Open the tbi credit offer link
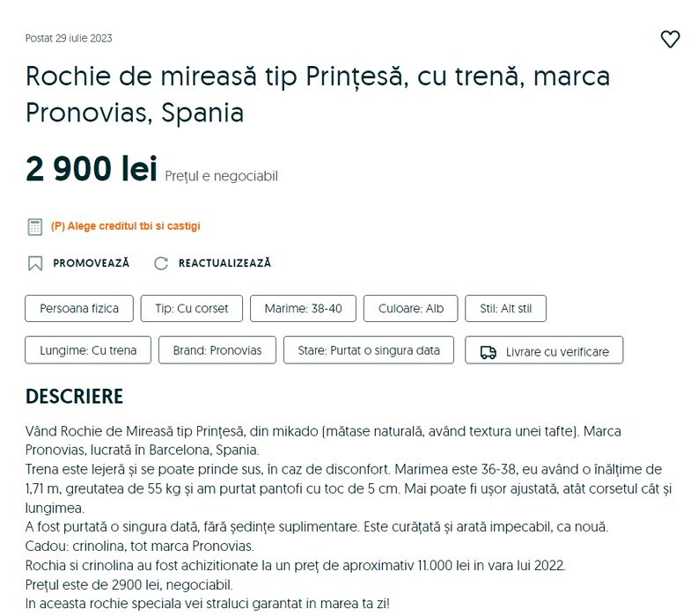Image resolution: width=698 pixels, height=616 pixels. pyautogui.click(x=126, y=226)
